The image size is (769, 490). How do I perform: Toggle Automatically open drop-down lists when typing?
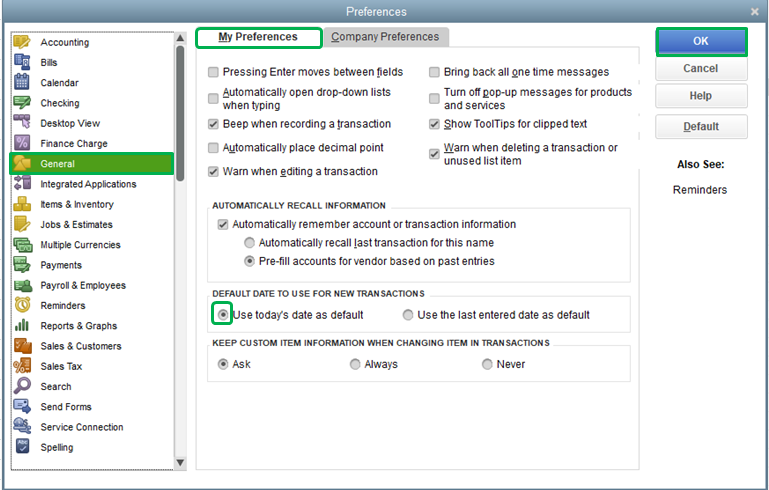pyautogui.click(x=213, y=99)
